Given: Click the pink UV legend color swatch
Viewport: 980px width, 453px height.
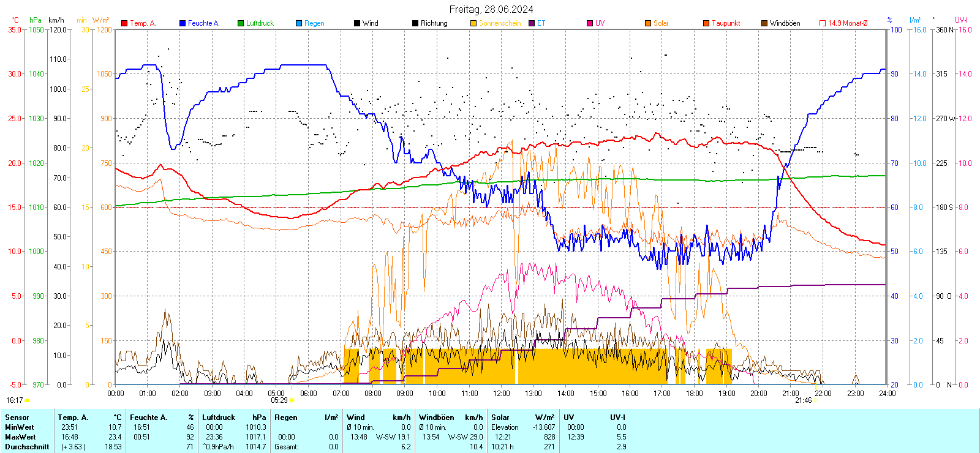Looking at the screenshot, I should point(590,23).
